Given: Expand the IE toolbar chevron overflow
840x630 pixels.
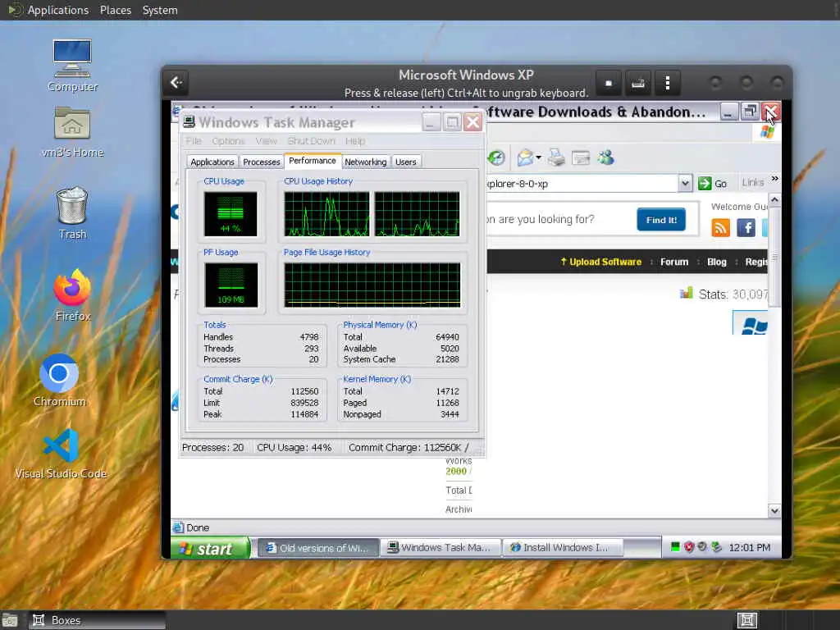Looking at the screenshot, I should (x=774, y=178).
